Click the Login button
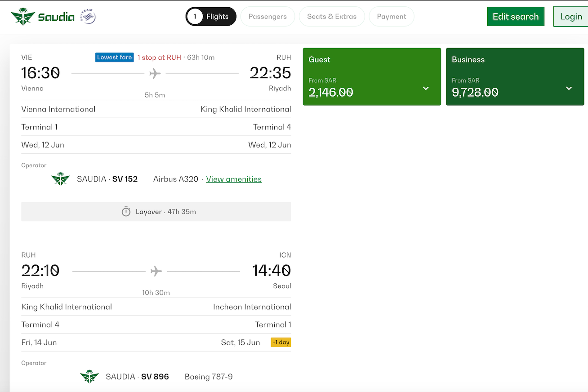The image size is (588, 392). (x=571, y=17)
